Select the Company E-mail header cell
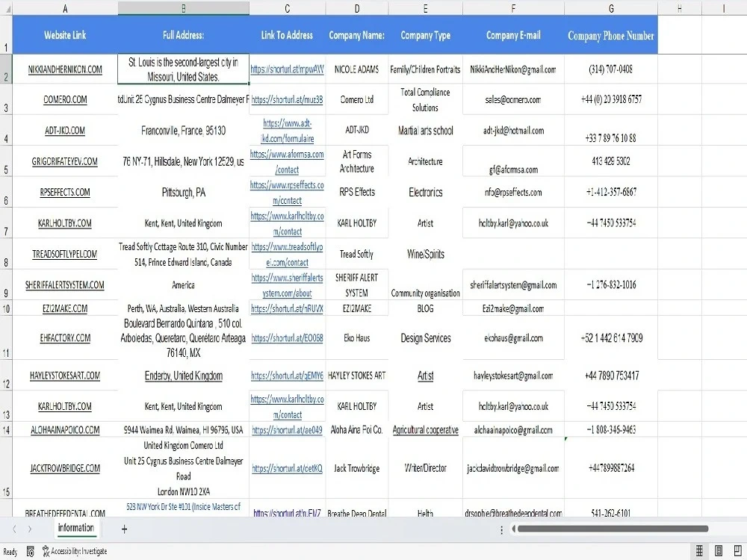 coord(513,35)
